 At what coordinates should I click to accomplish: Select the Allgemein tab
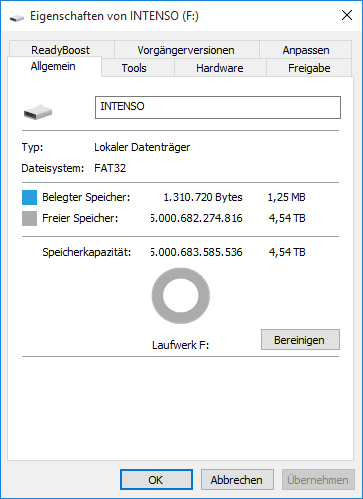(53, 66)
